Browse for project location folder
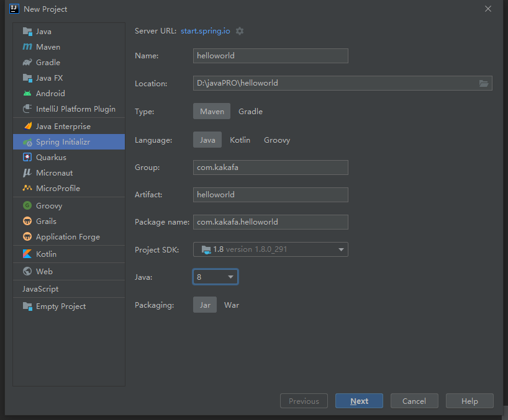 484,84
